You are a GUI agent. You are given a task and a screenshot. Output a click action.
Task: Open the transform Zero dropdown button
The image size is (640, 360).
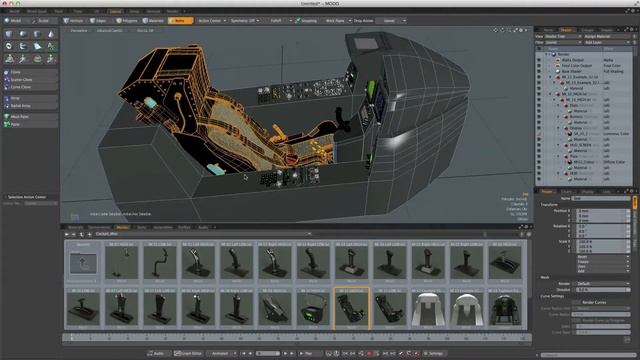click(x=603, y=266)
